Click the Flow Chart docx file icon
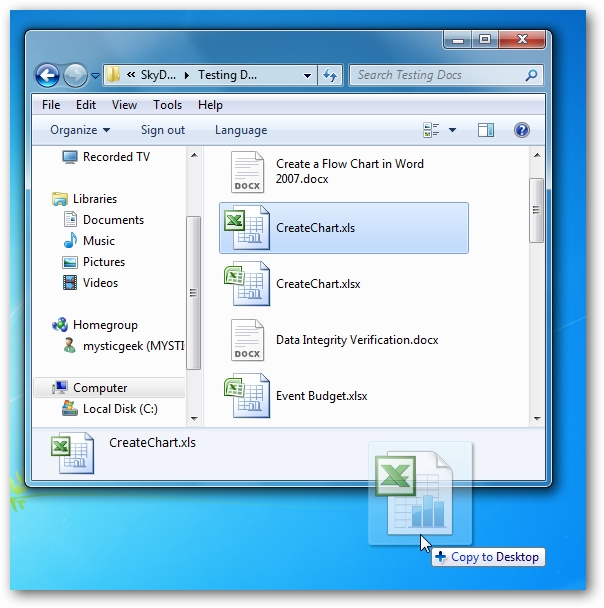 [x=247, y=172]
